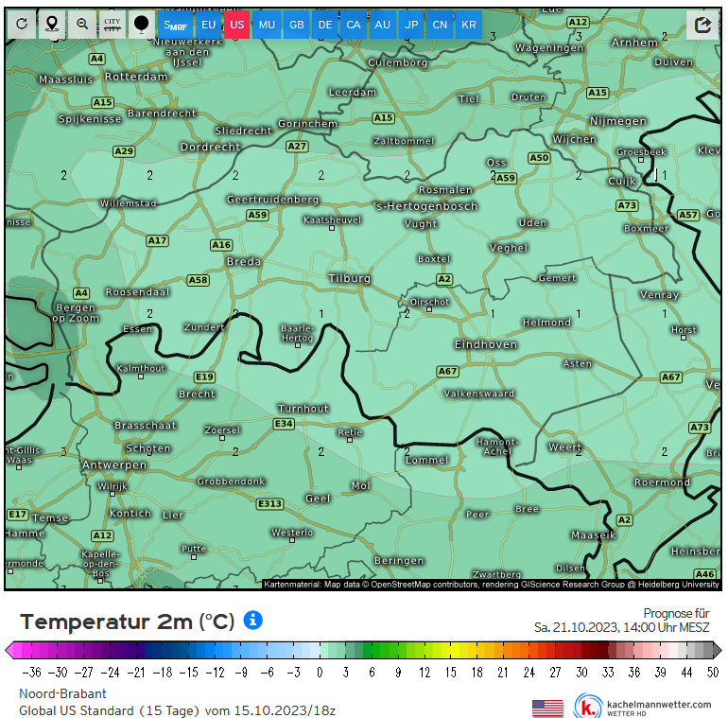
Task: Click the A27 road sign near Gorinchem
Action: [x=297, y=147]
